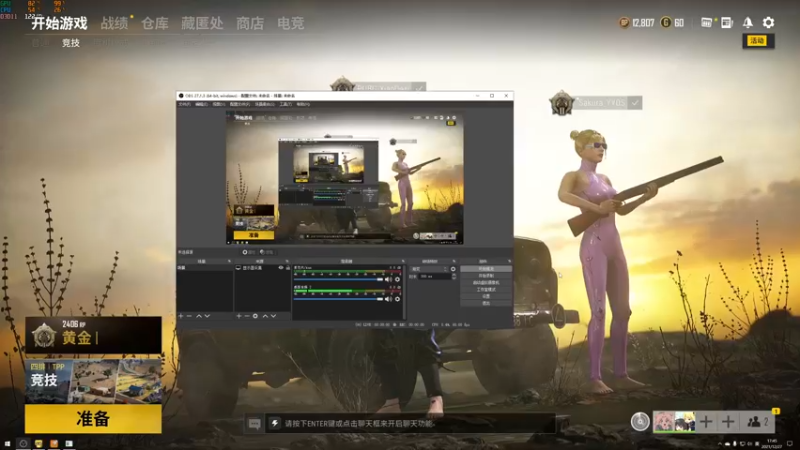The height and width of the screenshot is (450, 800).
Task: Click OBS studio mode button
Action: click(486, 289)
